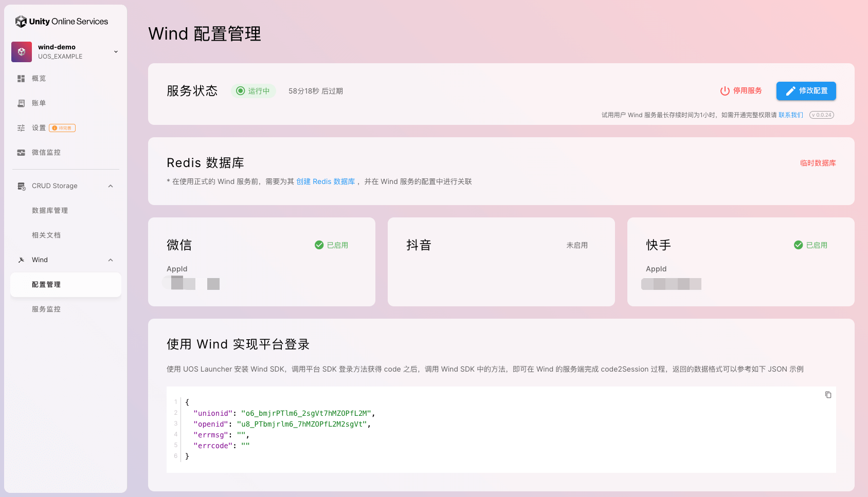This screenshot has width=868, height=497.
Task: Stop the service via 停用服务
Action: [741, 91]
